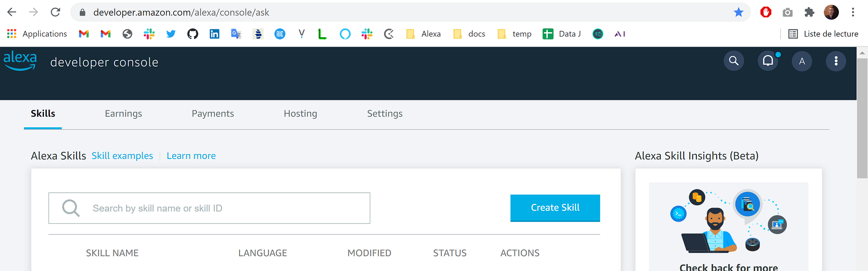Click the magnifier icon in skill search
The image size is (868, 271).
pyautogui.click(x=71, y=208)
